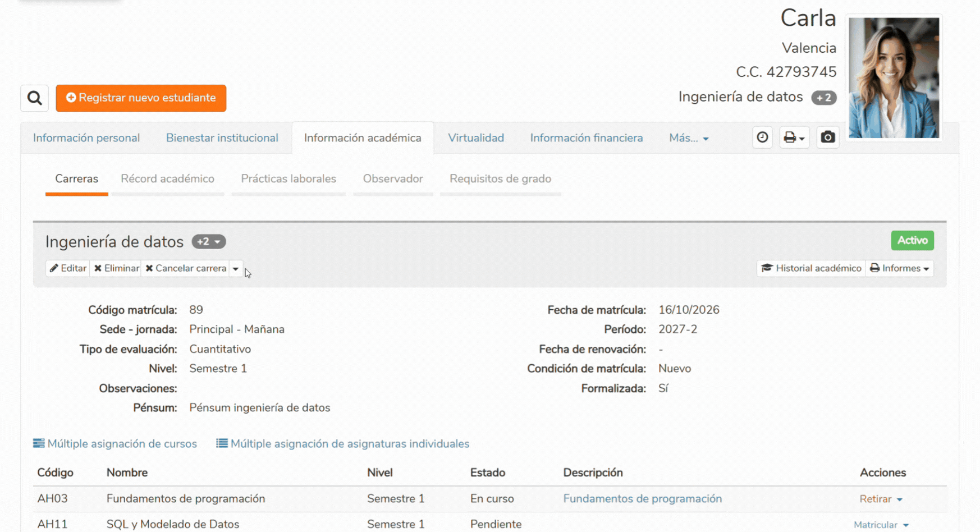Open Múltiple asignación de asignaturas individuales
The width and height of the screenshot is (980, 532).
point(342,444)
